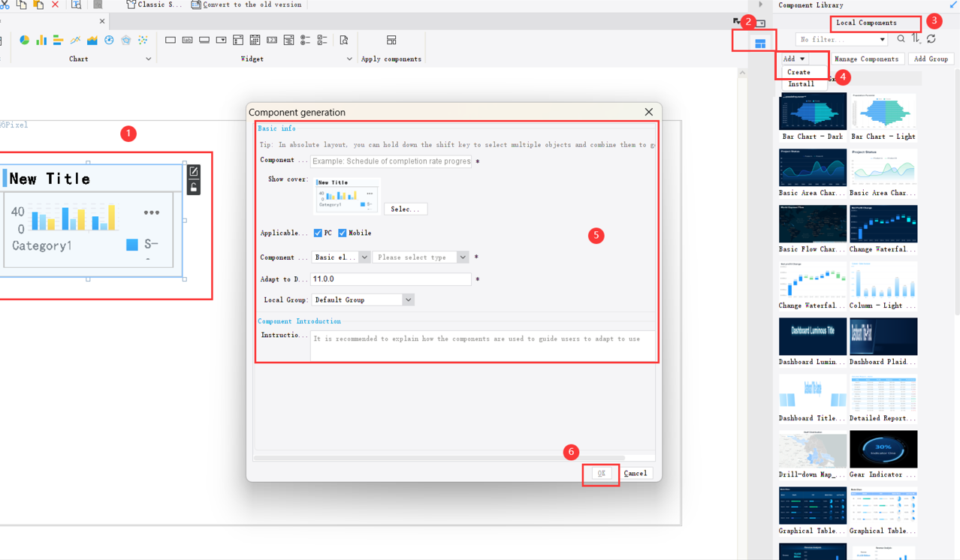Viewport: 960px width, 560px height.
Task: Select the Pie chart icon in Chart group
Action: (23, 40)
